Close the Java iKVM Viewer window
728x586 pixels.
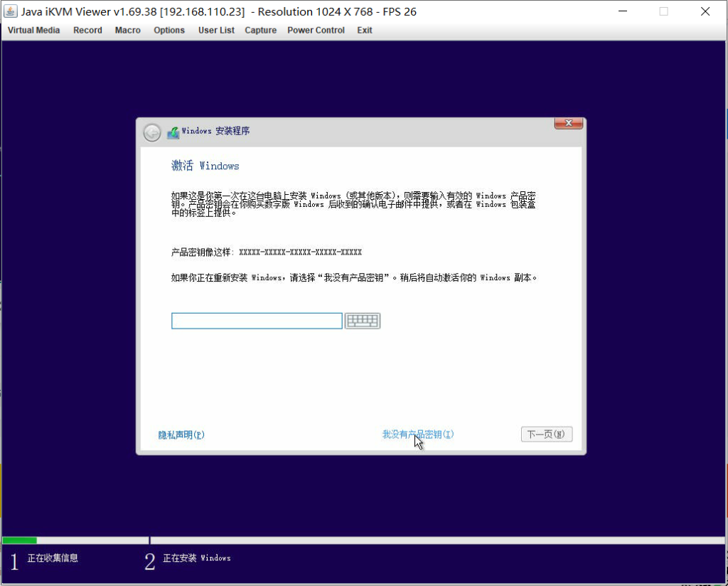(705, 11)
